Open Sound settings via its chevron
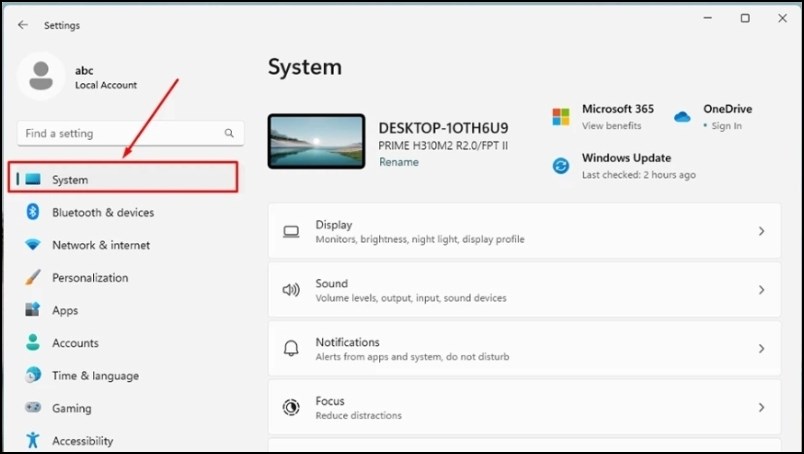804x454 pixels. (761, 290)
